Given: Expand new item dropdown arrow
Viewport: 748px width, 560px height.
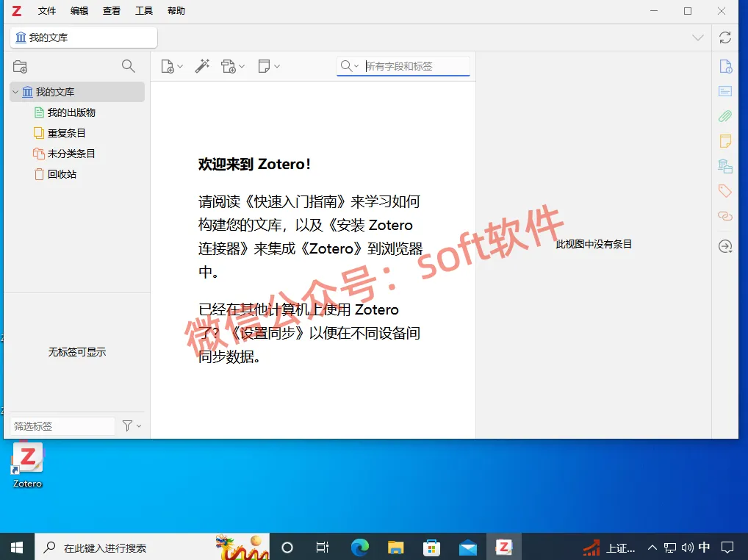Looking at the screenshot, I should tap(180, 66).
